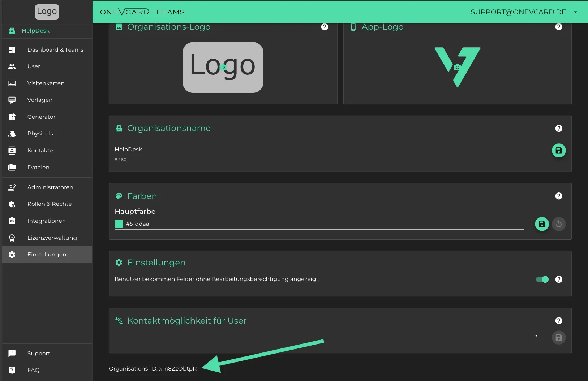
Task: Click the camera icon on the App-Logo
Action: [457, 68]
